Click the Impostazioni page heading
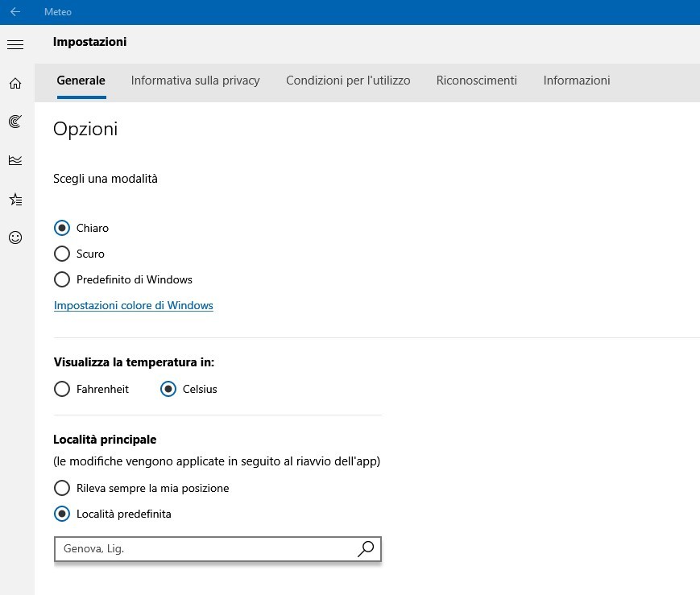 [89, 42]
